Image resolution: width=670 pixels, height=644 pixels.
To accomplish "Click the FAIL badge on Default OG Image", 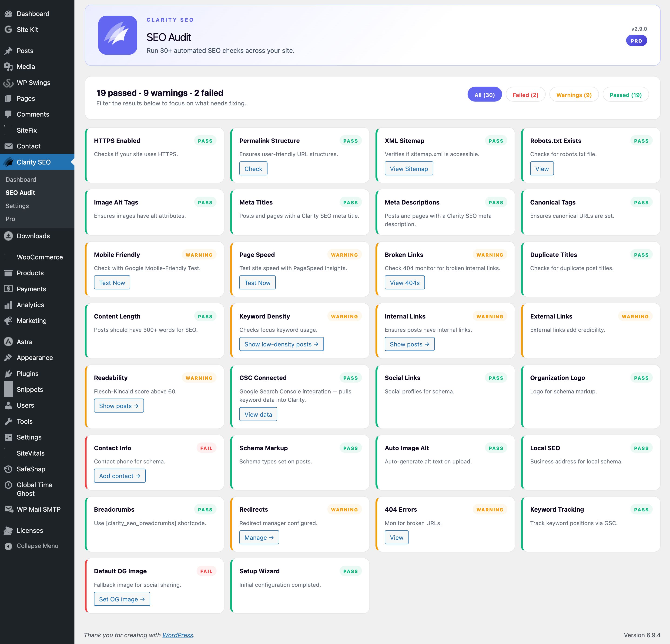I will pos(206,571).
